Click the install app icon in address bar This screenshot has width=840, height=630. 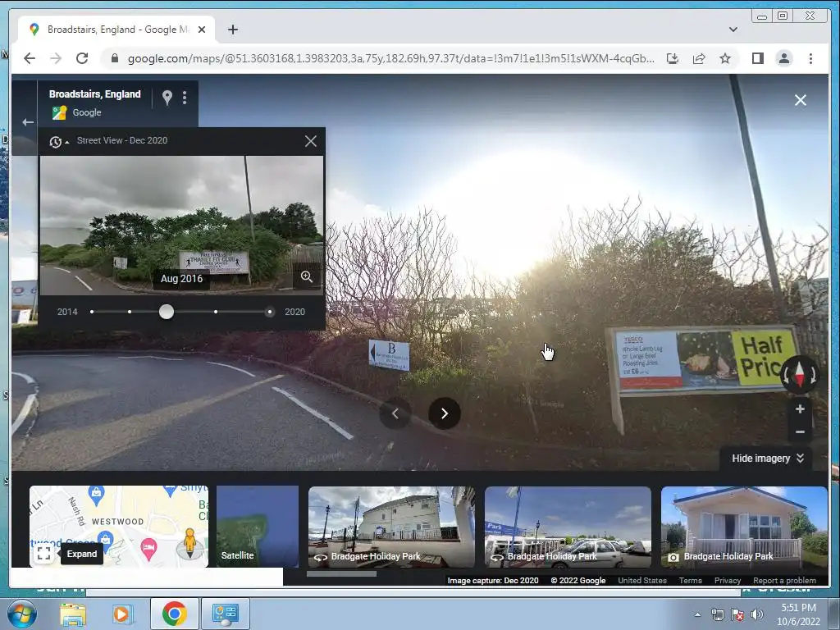(x=673, y=58)
